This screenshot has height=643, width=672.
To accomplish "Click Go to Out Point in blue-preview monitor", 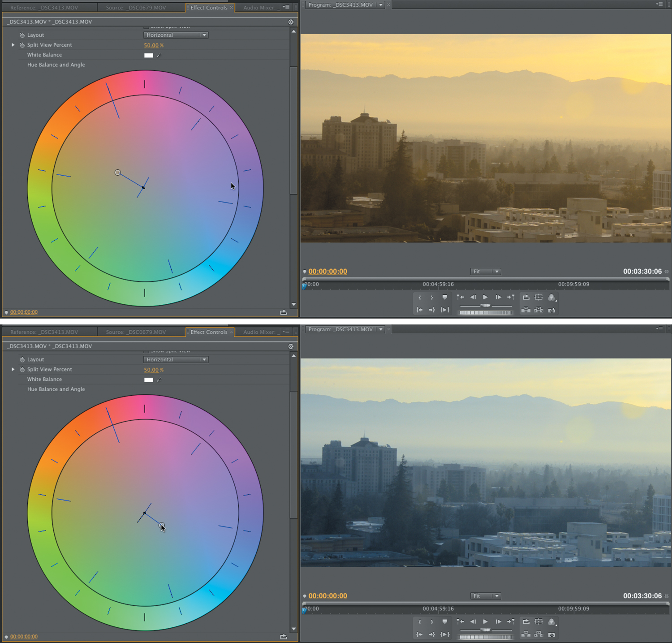I will [432, 634].
